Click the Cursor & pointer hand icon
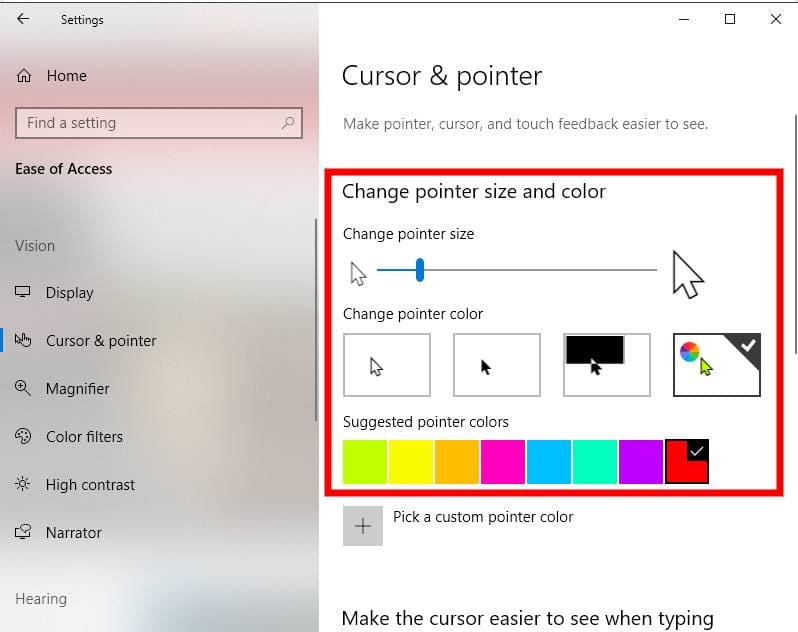The width and height of the screenshot is (798, 632). 23,340
